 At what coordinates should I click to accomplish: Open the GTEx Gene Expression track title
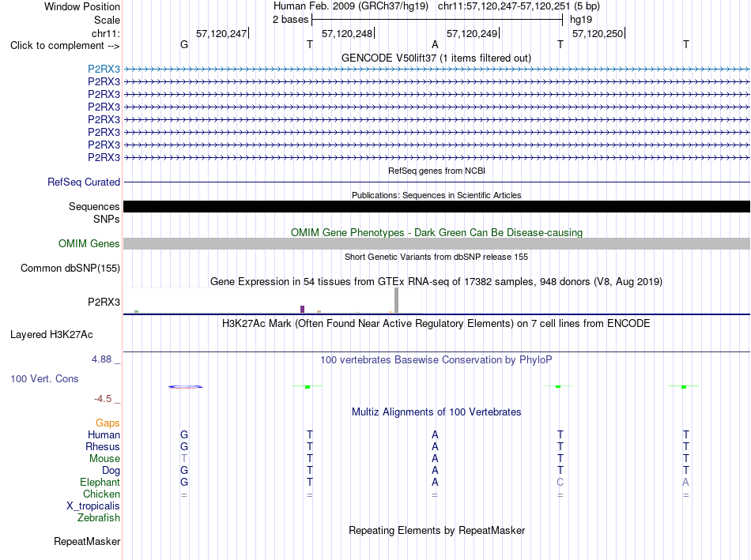(x=436, y=281)
